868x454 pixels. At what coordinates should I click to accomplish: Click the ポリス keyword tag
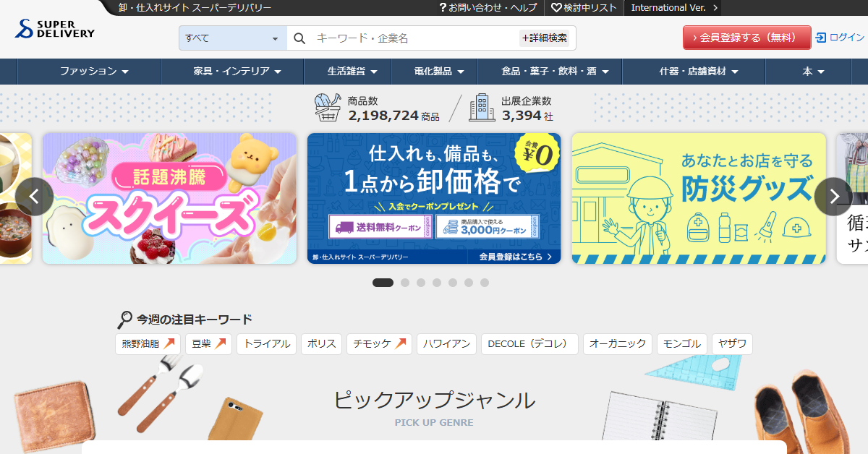322,344
